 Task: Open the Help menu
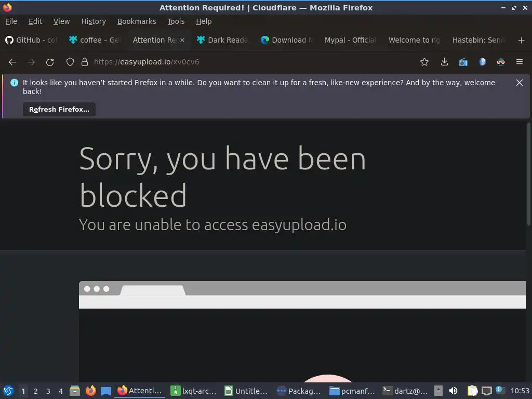(x=204, y=21)
